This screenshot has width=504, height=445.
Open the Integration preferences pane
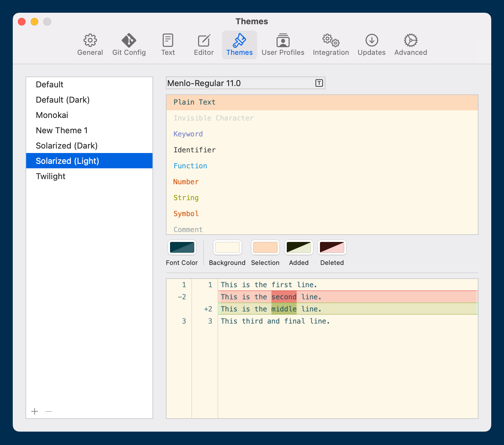click(x=331, y=45)
